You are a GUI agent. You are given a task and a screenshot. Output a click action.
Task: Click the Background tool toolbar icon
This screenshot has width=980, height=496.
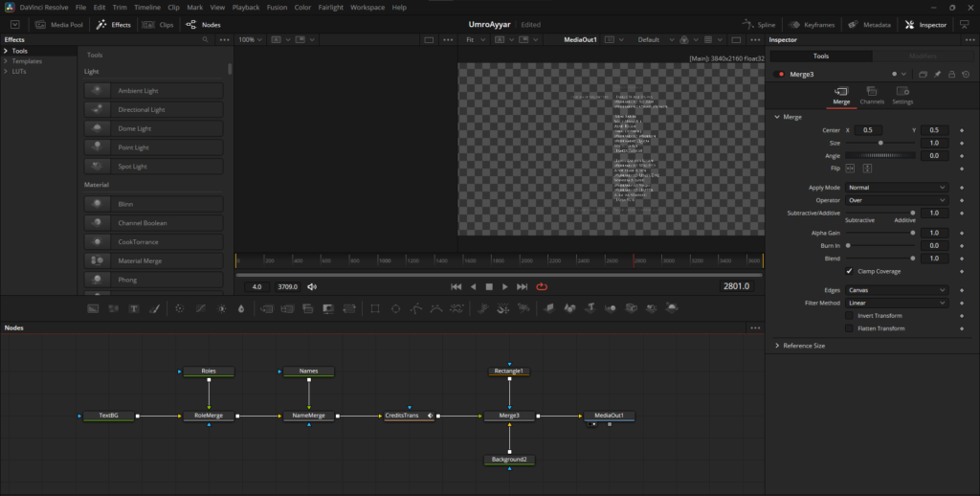[x=93, y=308]
